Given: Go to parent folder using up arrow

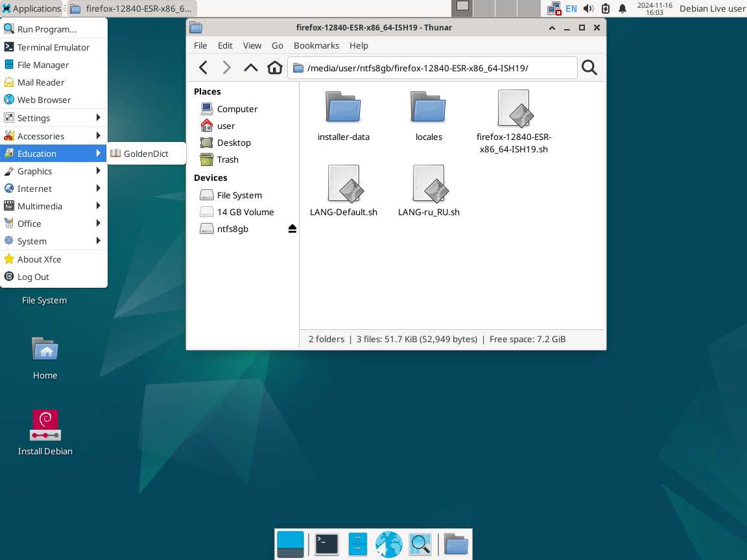Looking at the screenshot, I should pyautogui.click(x=250, y=68).
